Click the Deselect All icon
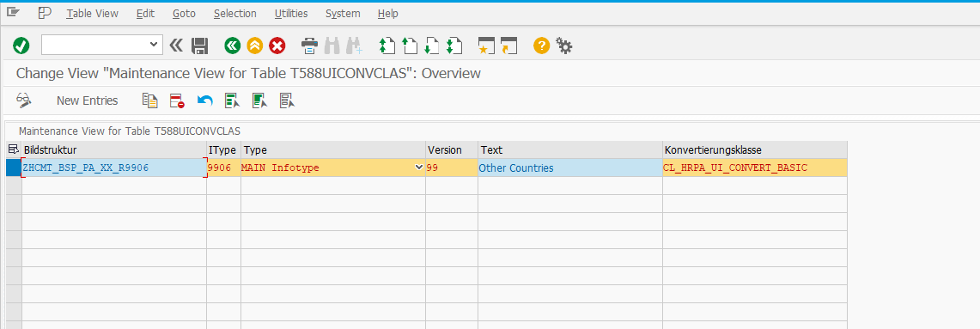 point(288,101)
